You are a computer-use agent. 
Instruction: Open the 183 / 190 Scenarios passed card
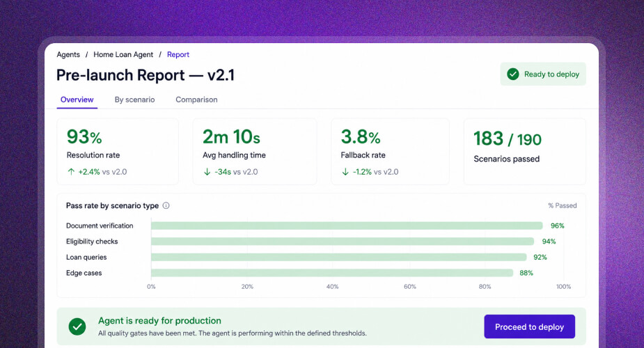(524, 152)
